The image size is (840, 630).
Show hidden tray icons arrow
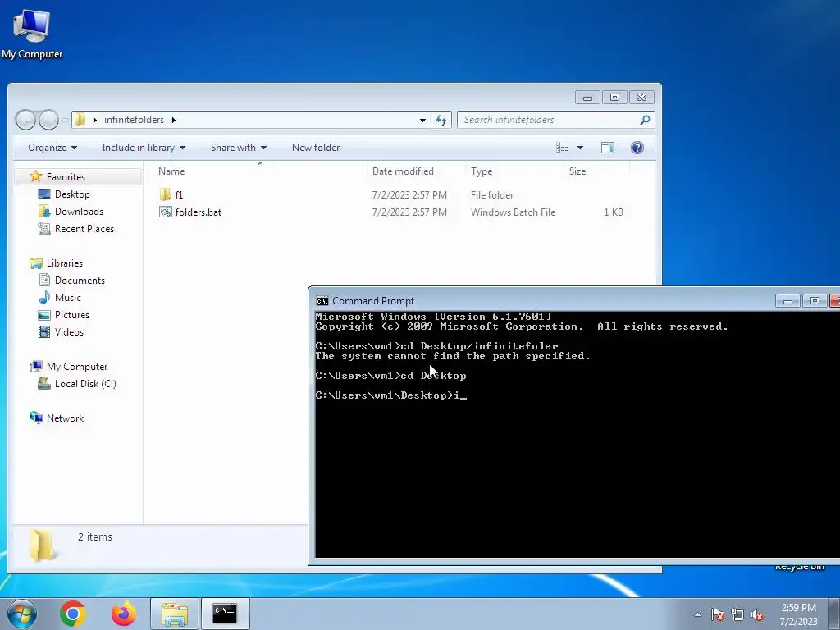pos(697,614)
